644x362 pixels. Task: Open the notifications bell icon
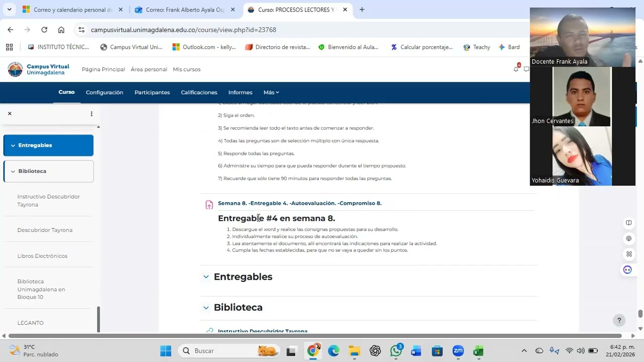516,69
